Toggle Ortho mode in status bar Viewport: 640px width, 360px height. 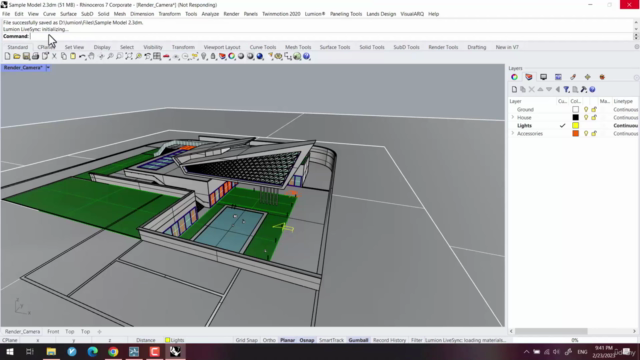click(x=269, y=340)
